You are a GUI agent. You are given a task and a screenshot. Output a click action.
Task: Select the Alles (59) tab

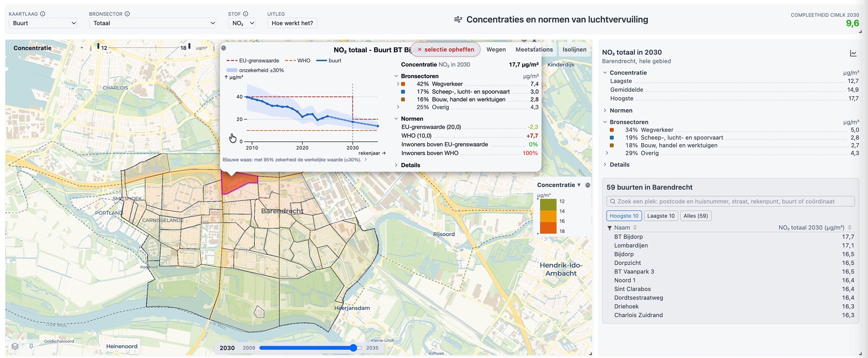coord(696,216)
